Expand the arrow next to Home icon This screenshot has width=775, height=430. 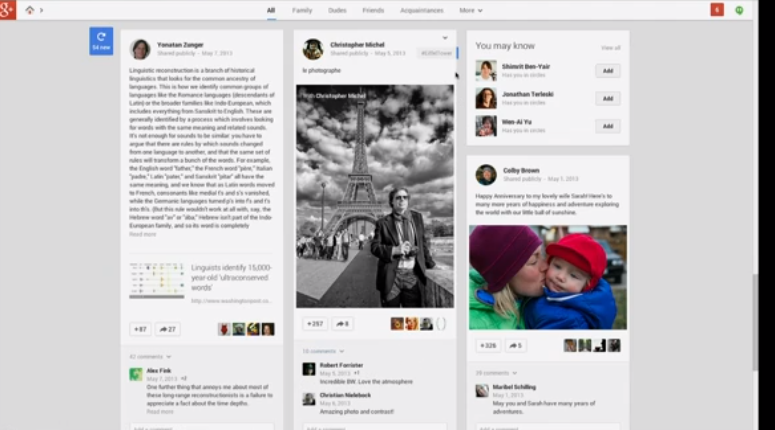pos(42,10)
